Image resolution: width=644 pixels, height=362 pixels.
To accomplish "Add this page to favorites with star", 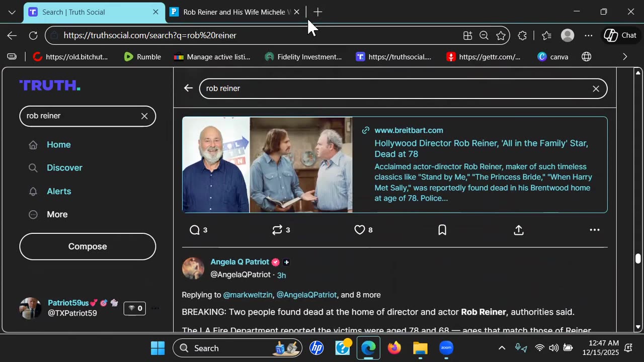I will (501, 35).
